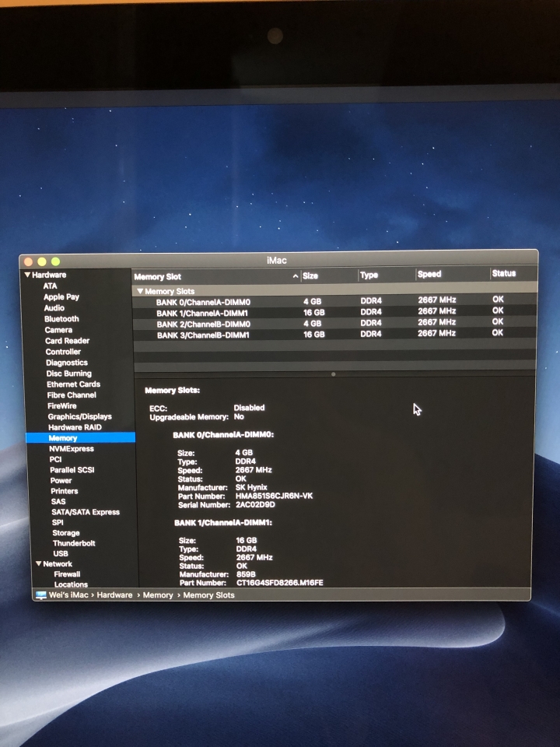Open the Storage hardware entry
560x747 pixels.
point(65,533)
